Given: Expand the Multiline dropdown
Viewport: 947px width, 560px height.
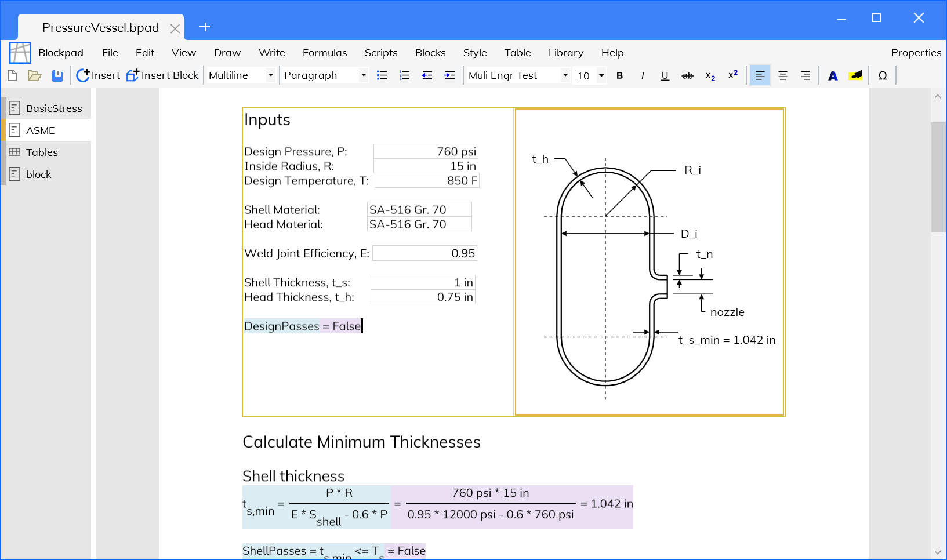Looking at the screenshot, I should click(270, 75).
